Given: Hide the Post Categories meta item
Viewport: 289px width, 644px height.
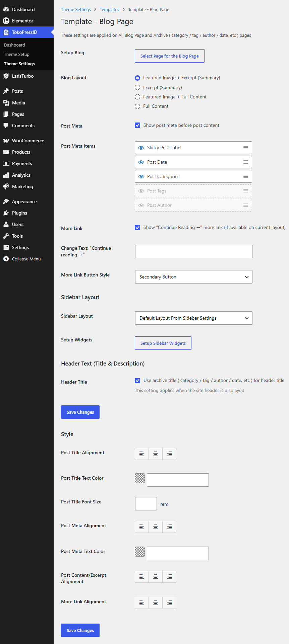Looking at the screenshot, I should pyautogui.click(x=141, y=176).
